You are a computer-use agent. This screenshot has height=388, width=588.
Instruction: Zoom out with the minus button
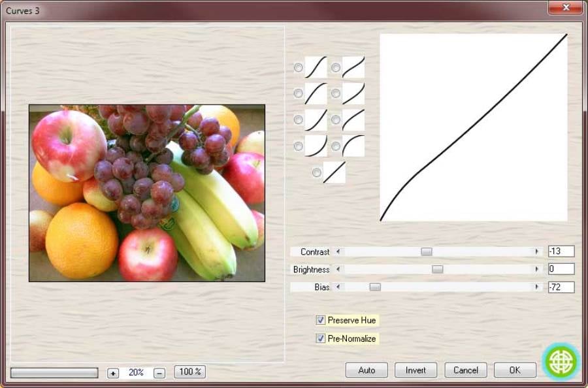[x=159, y=373]
